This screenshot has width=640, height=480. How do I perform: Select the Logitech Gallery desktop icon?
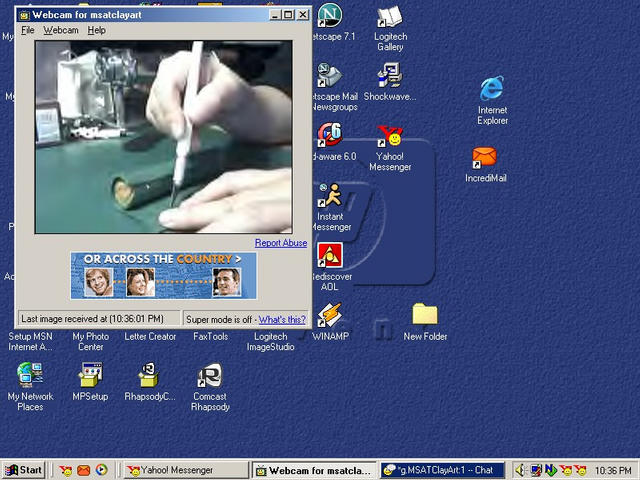(390, 17)
